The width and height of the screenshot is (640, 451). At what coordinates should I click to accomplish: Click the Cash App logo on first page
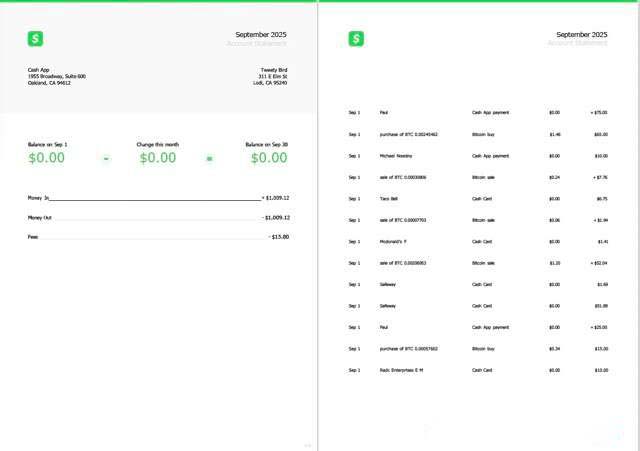[x=36, y=39]
